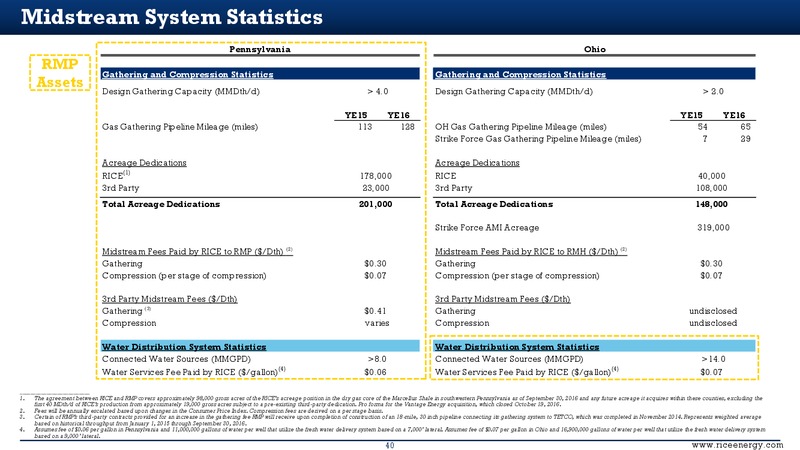Image resolution: width=800 pixels, height=450 pixels.
Task: Click Pennsylvania 3rd Party Midstream Fees heading
Action: tap(169, 299)
